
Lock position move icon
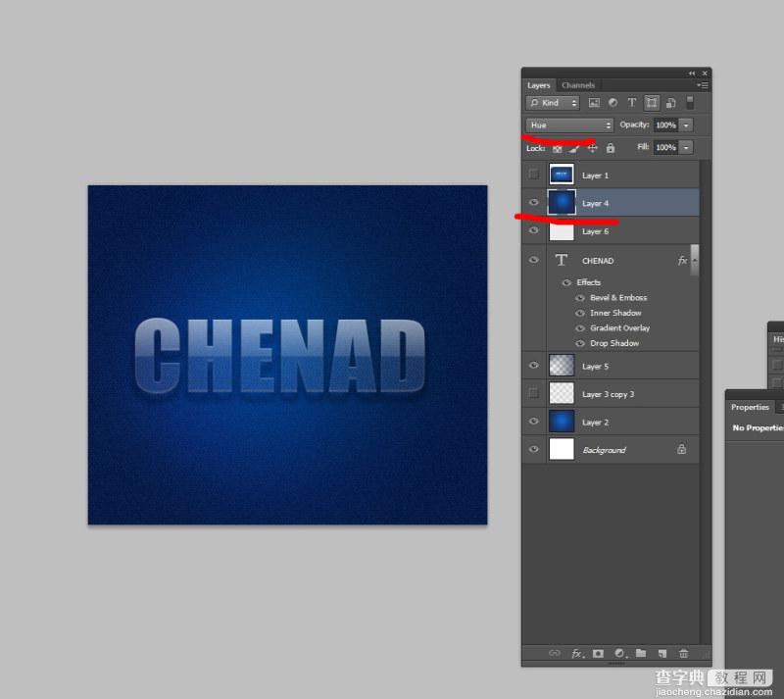(592, 148)
